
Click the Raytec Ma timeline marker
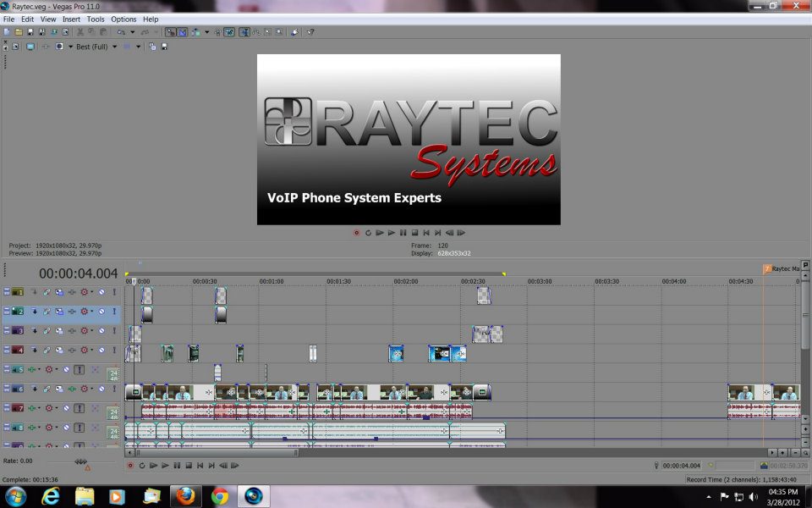pyautogui.click(x=781, y=268)
